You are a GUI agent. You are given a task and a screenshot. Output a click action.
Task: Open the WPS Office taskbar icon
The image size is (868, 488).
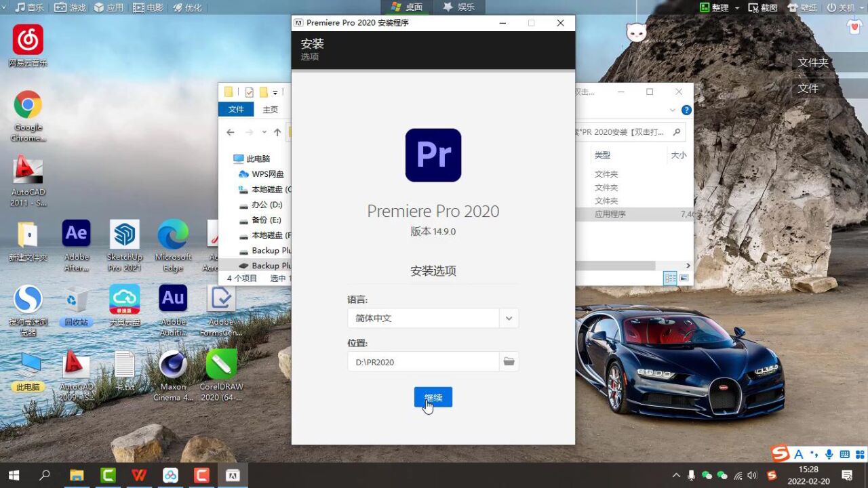pyautogui.click(x=139, y=475)
